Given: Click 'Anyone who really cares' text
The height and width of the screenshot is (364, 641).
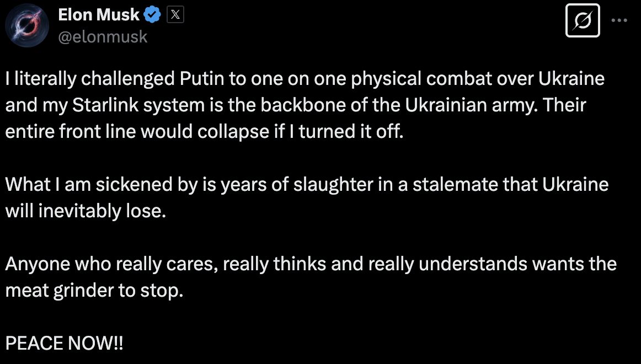Looking at the screenshot, I should [105, 264].
